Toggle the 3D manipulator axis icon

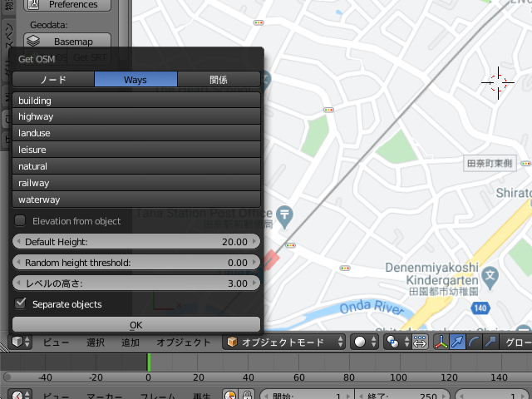click(441, 342)
